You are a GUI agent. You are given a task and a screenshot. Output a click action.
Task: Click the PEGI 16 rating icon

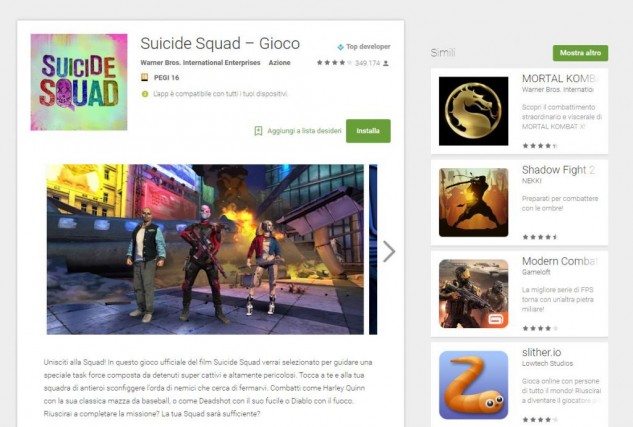145,77
